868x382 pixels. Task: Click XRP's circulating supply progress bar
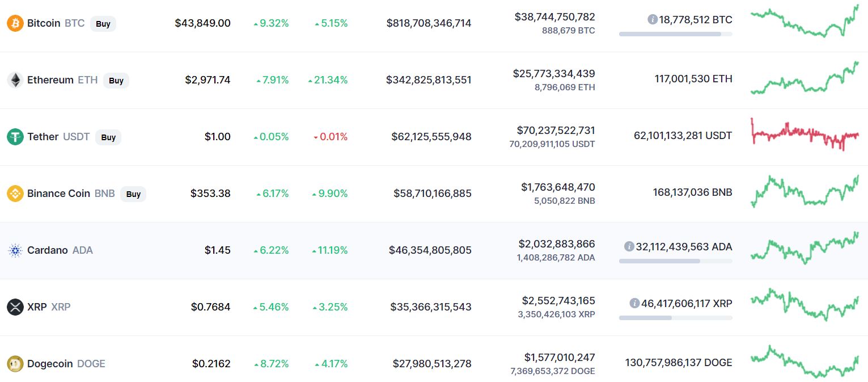[x=675, y=318]
